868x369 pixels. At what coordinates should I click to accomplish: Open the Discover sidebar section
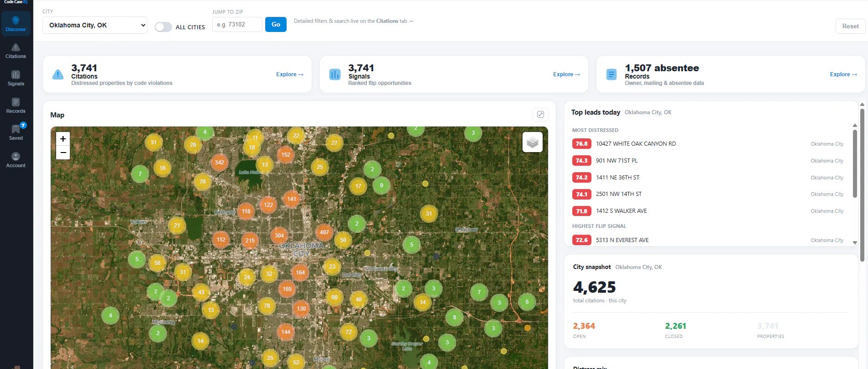coord(16,24)
